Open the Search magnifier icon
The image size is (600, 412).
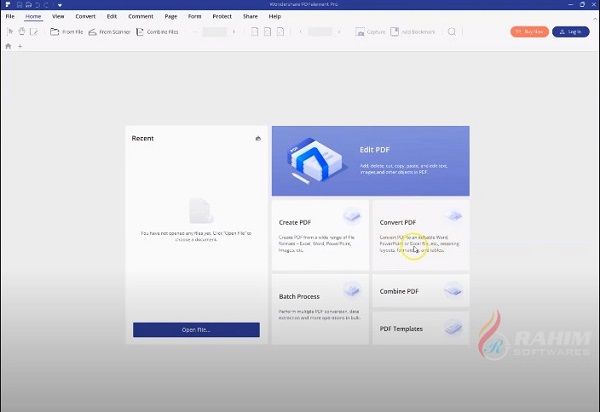452,32
